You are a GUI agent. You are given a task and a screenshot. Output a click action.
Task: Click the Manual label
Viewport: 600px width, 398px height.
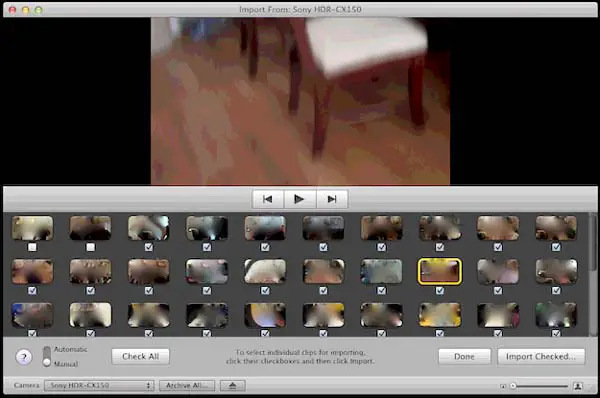(66, 364)
